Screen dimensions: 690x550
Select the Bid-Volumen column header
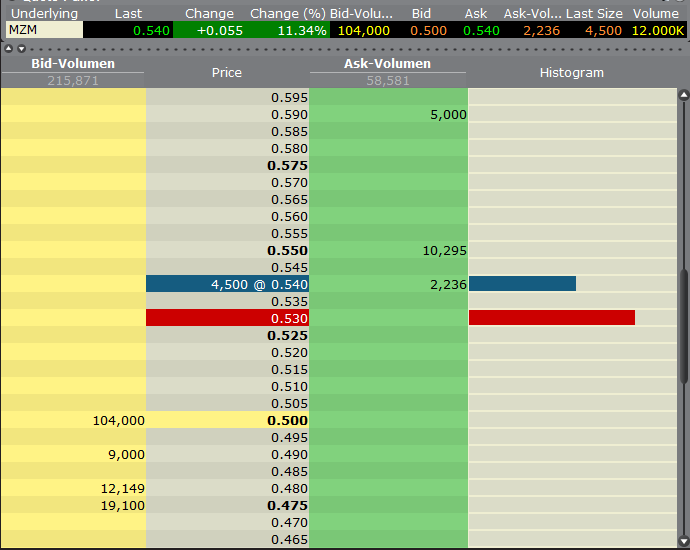[72, 65]
